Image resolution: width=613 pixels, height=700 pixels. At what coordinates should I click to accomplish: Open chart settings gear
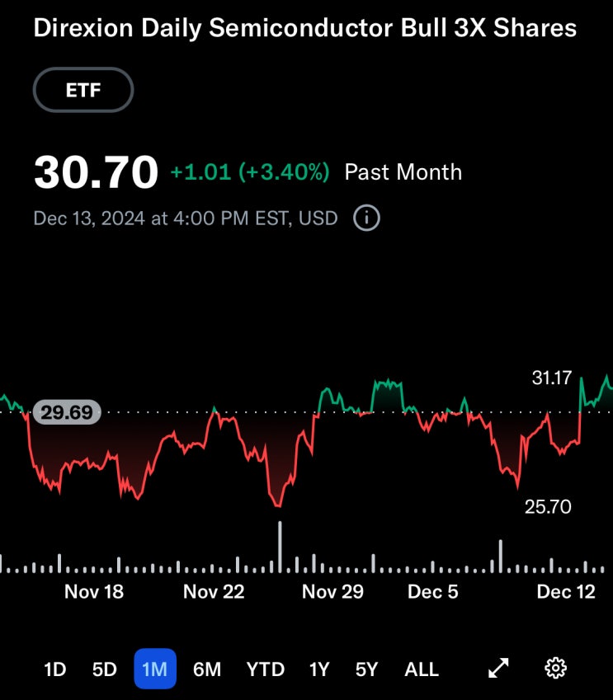(556, 669)
